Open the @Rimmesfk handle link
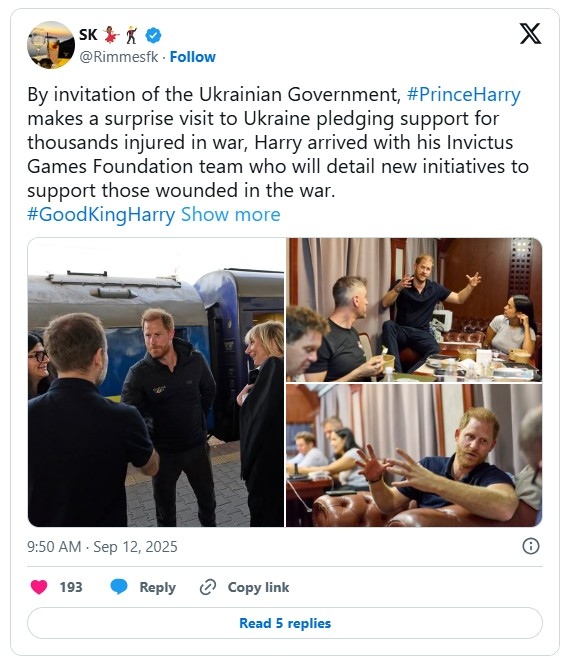569x666 pixels. click(x=119, y=56)
